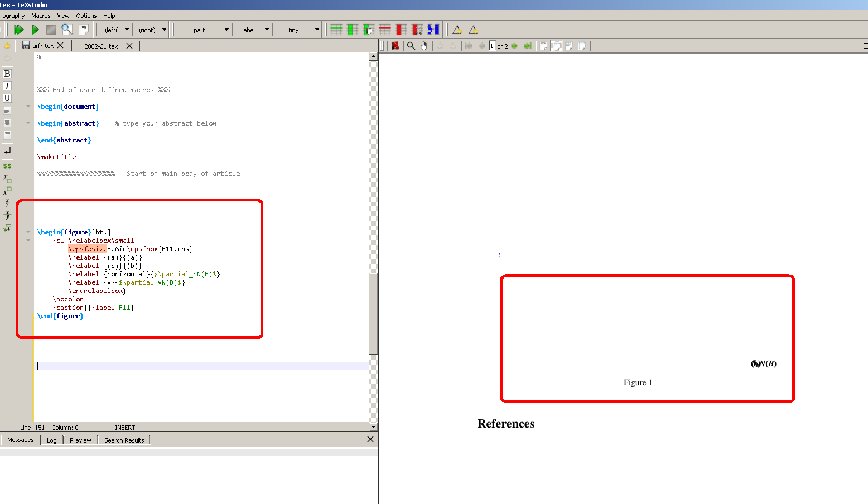The height and width of the screenshot is (504, 868).
Task: Run Compile with the single green arrow
Action: 35,30
